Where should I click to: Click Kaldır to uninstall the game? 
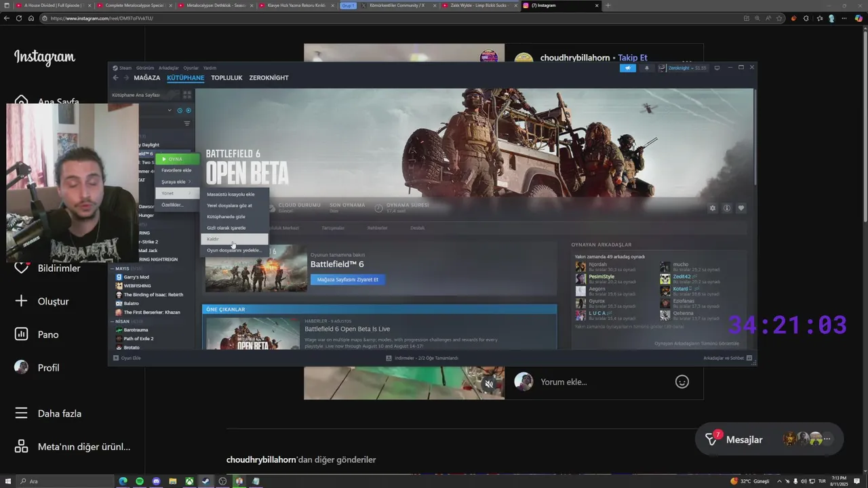[x=235, y=239]
